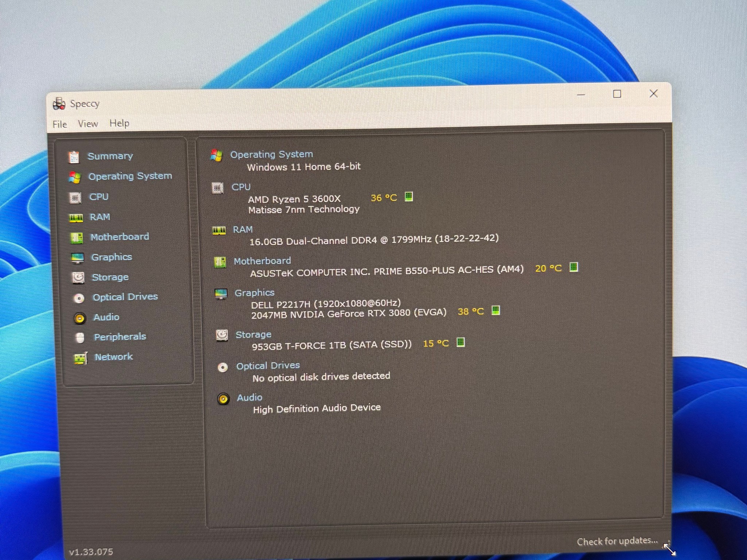Viewport: 747px width, 560px height.
Task: Click the RAM stick icon in sidebar
Action: click(76, 218)
